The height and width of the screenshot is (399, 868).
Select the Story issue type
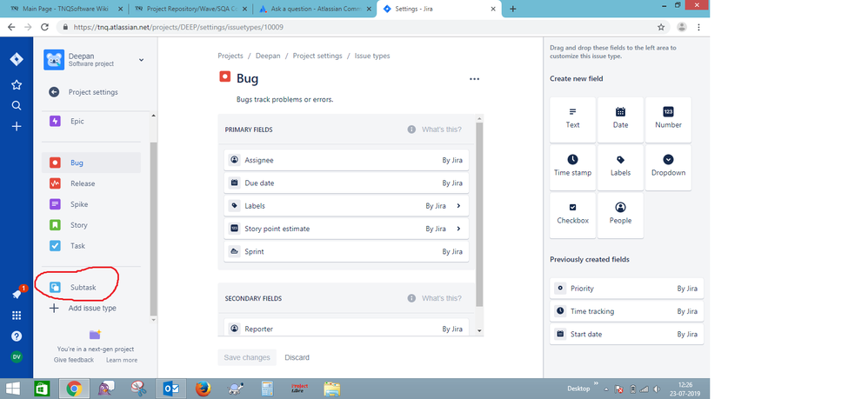point(91,225)
